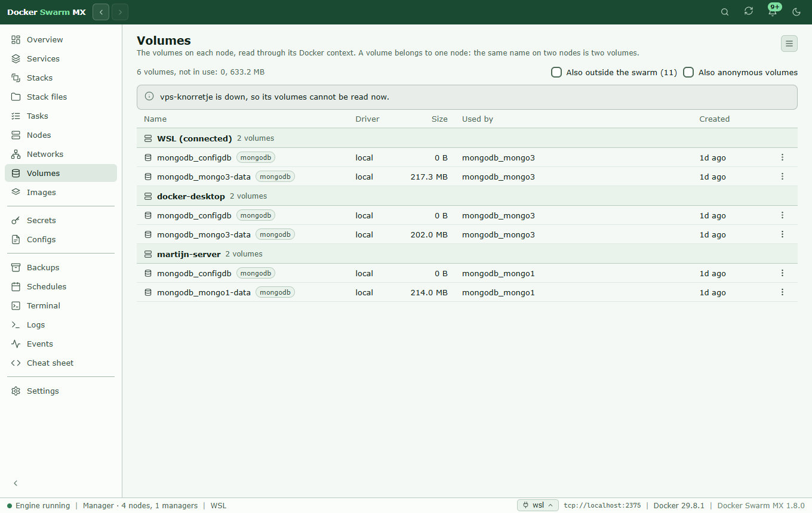Open Services in the sidebar
This screenshot has height=513, width=812.
61,58
